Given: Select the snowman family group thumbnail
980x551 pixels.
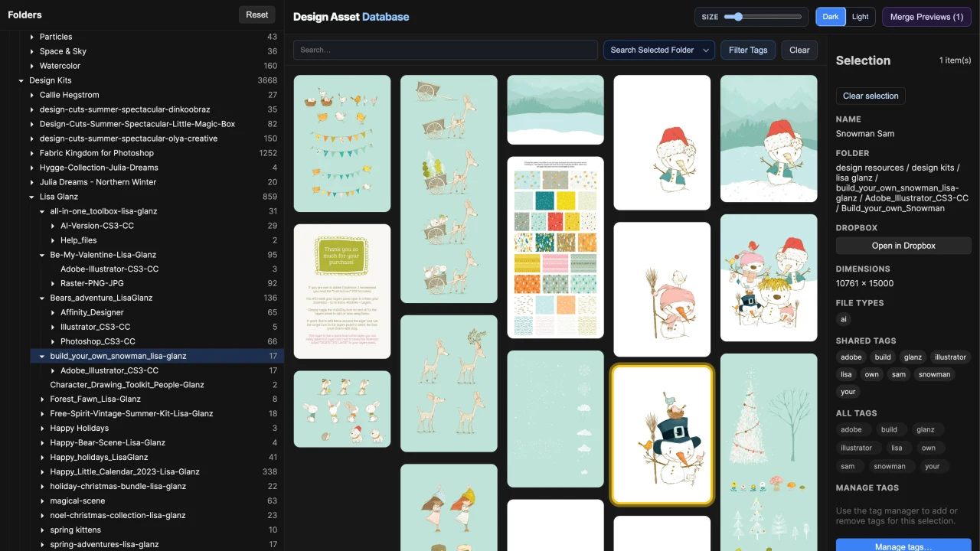Looking at the screenshot, I should (769, 278).
